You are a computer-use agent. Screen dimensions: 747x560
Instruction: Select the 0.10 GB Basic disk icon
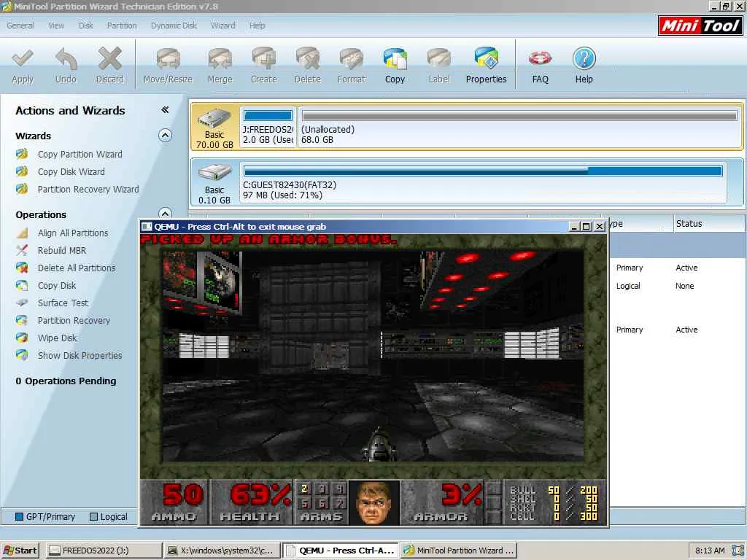214,173
